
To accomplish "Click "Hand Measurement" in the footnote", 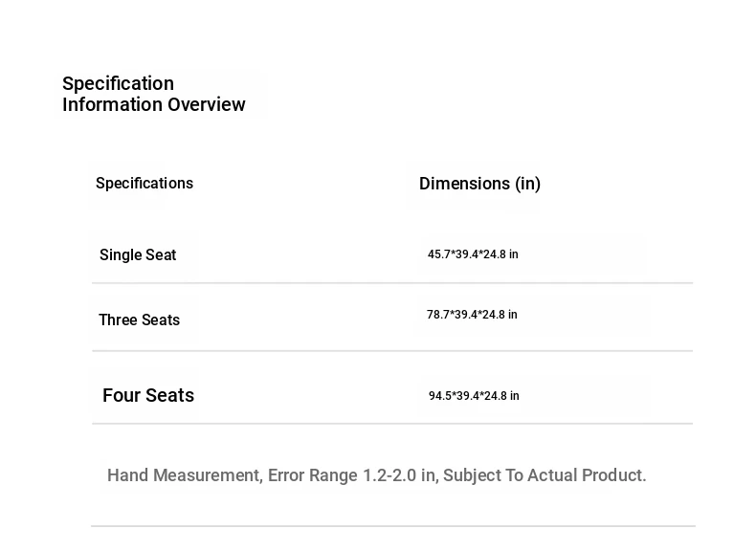I will (183, 475).
